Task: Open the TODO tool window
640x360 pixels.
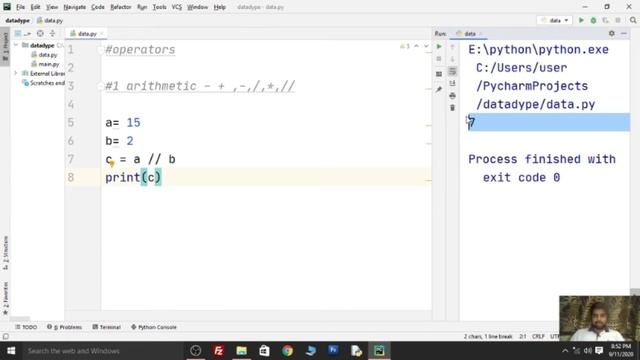Action: [26, 327]
